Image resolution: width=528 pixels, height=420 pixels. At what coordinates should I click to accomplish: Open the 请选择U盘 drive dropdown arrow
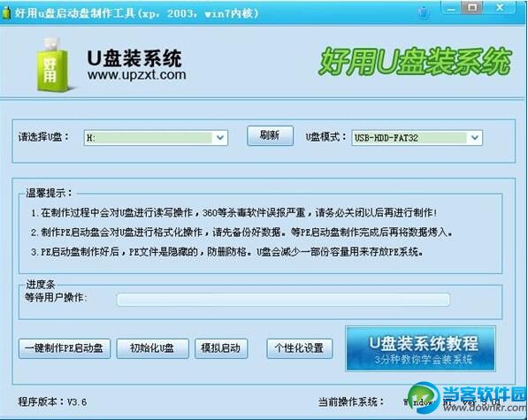coord(220,138)
